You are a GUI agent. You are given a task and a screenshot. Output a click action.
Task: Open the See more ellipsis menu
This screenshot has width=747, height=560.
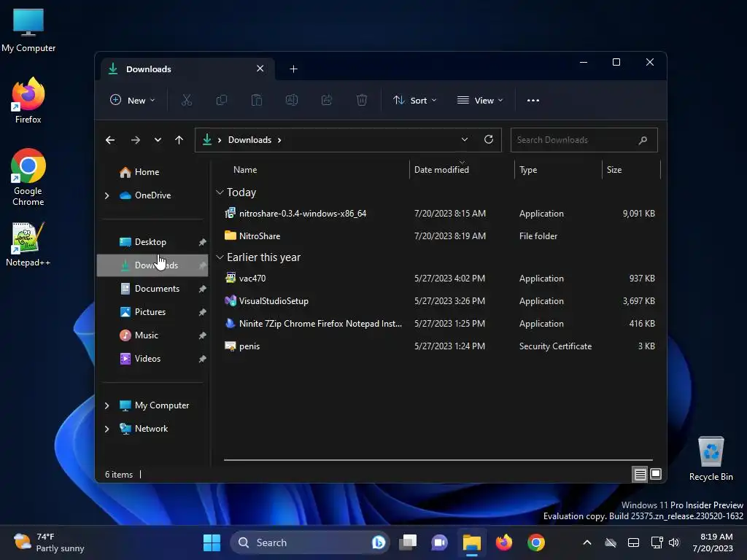click(x=533, y=100)
